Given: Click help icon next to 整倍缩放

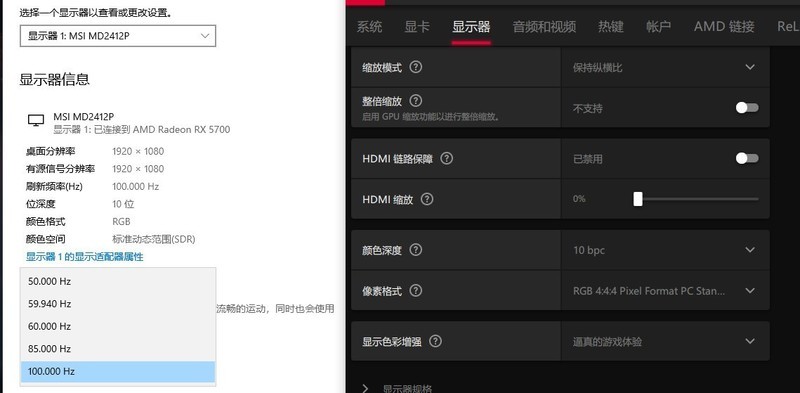Looking at the screenshot, I should click(416, 100).
